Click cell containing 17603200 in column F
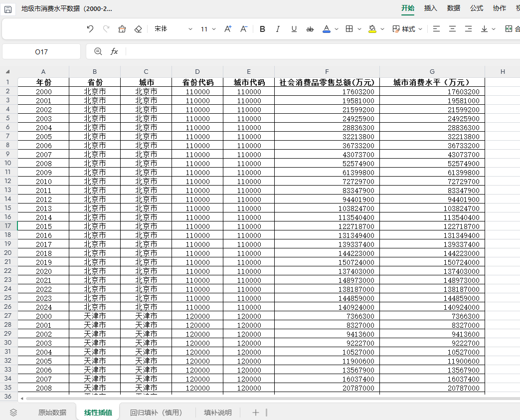The width and height of the screenshot is (520, 420). (x=327, y=92)
